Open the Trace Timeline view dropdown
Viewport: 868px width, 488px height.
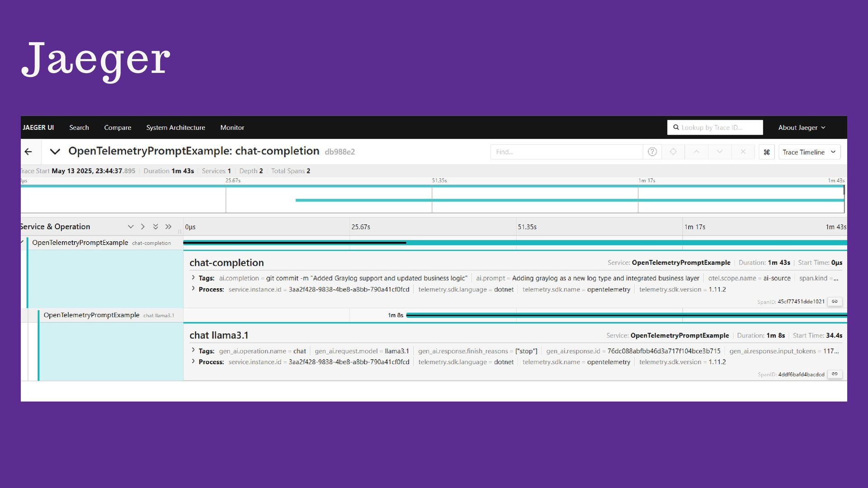click(809, 152)
